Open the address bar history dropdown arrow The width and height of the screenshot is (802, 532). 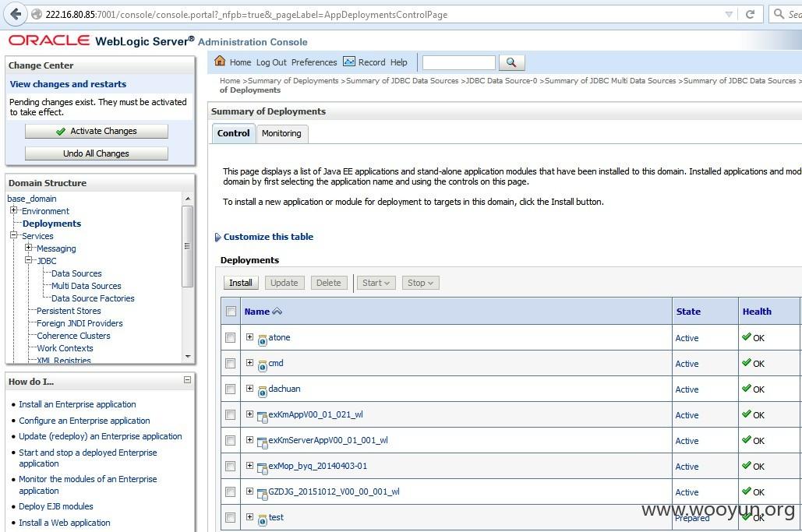coord(729,14)
